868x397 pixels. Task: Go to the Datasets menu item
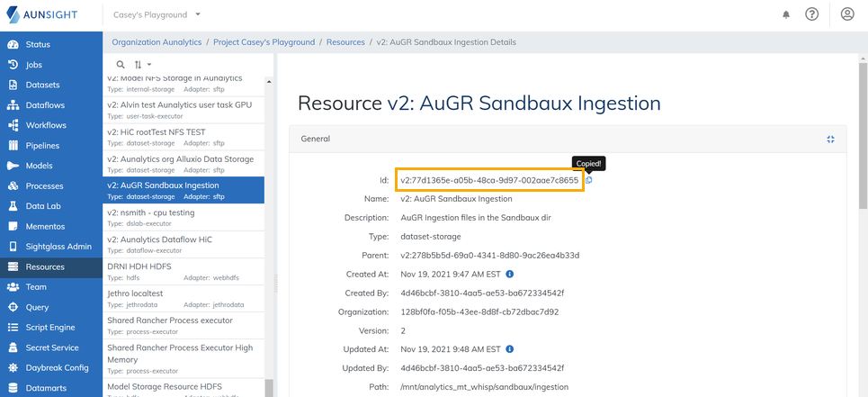pos(51,85)
